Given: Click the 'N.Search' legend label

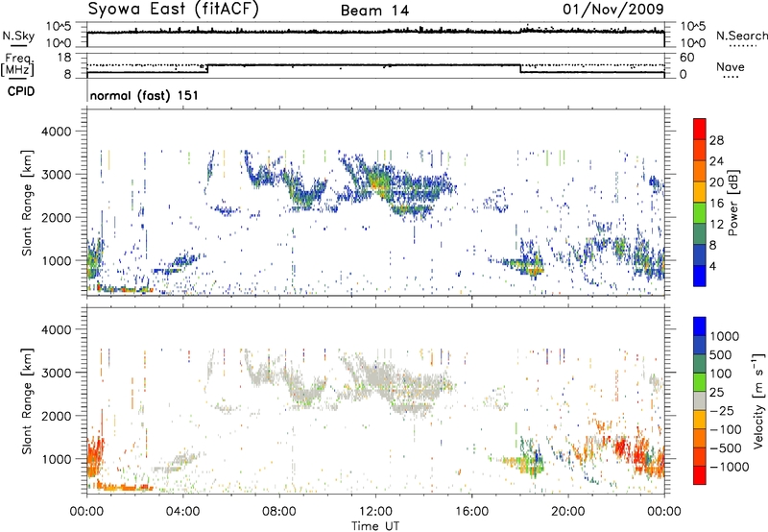Looking at the screenshot, I should pyautogui.click(x=741, y=36).
